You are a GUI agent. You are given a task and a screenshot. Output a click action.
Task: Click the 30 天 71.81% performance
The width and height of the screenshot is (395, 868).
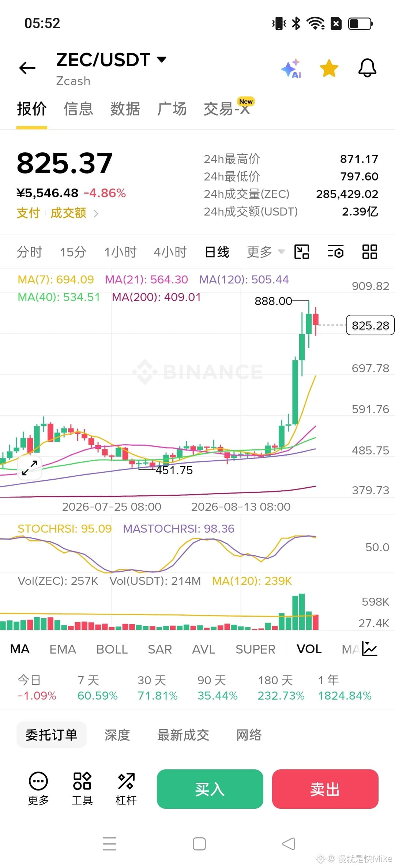(157, 688)
